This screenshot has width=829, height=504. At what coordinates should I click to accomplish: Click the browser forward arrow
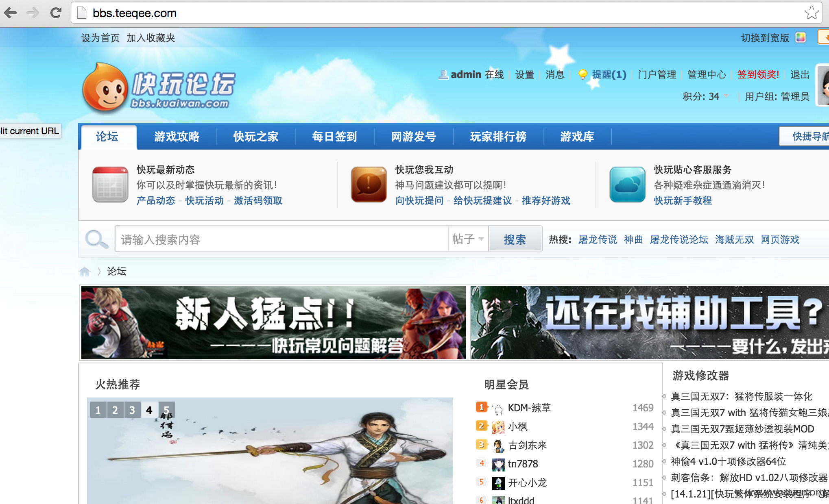[x=33, y=13]
